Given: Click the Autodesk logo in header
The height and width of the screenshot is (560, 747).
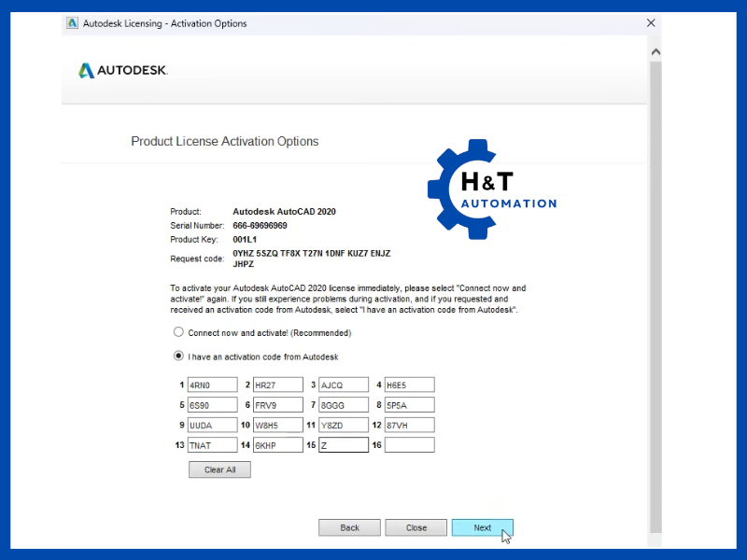Looking at the screenshot, I should click(123, 70).
